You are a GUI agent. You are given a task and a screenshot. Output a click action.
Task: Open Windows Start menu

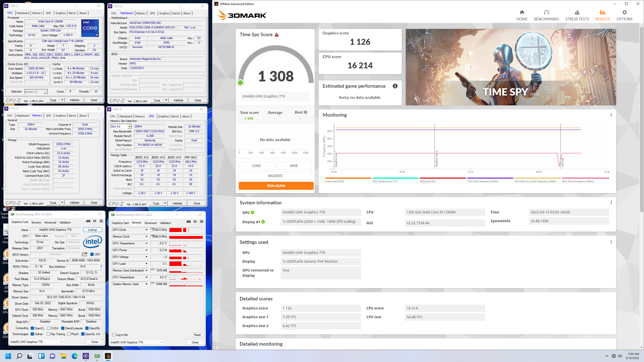coord(8,356)
